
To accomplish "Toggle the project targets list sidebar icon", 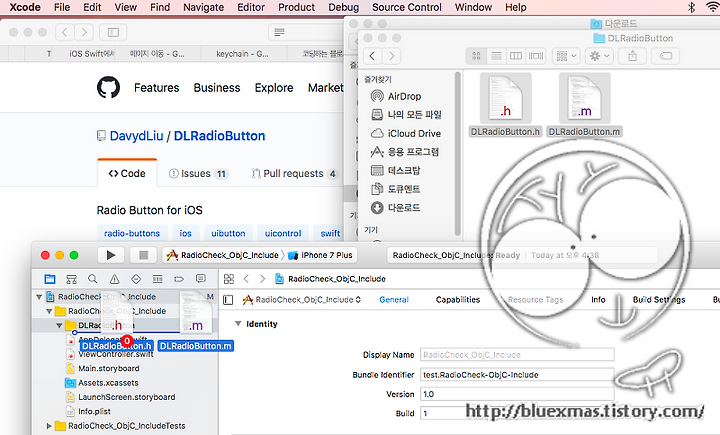I will tap(228, 300).
